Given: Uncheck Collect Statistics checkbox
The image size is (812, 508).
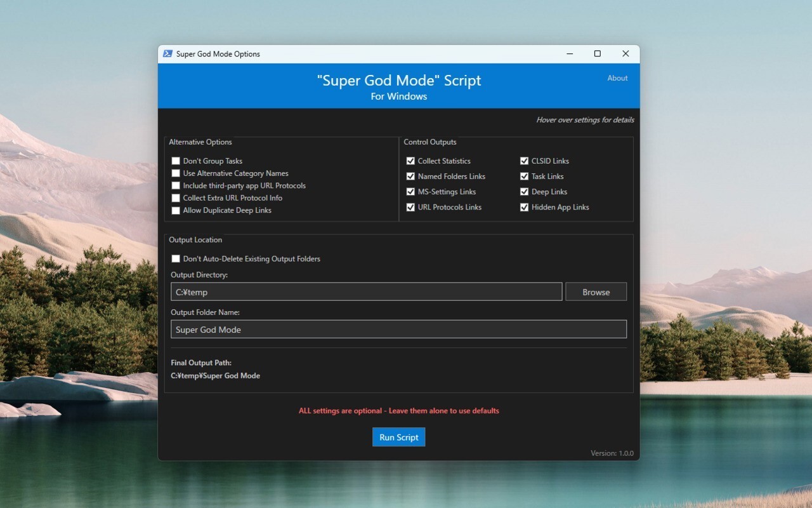Looking at the screenshot, I should [410, 161].
